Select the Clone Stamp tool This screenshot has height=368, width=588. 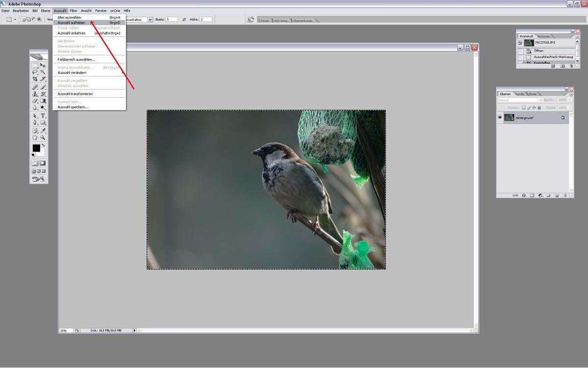point(35,94)
